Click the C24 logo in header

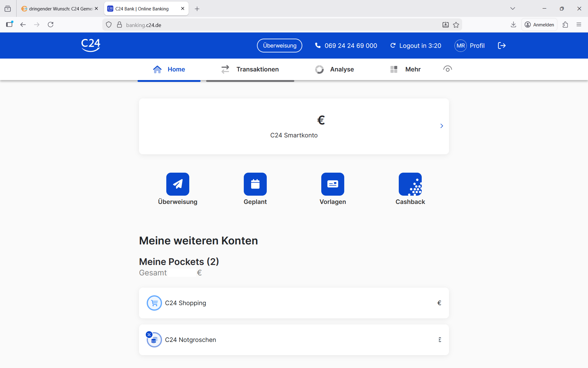[91, 45]
